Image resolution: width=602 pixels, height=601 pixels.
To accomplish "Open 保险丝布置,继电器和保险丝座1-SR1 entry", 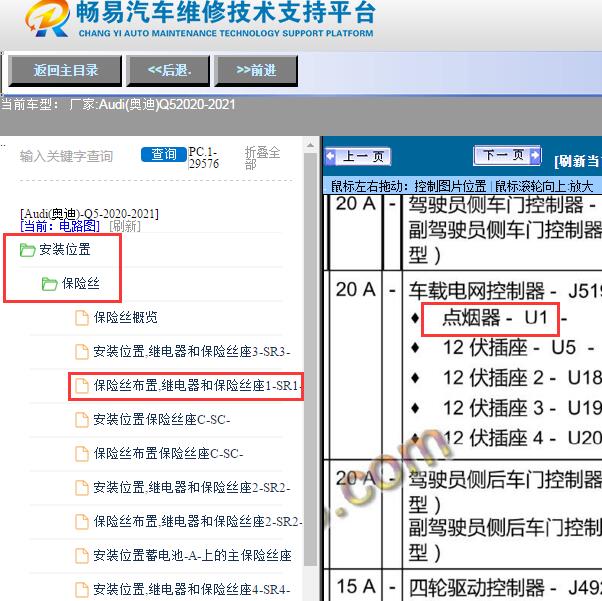I will point(197,385).
